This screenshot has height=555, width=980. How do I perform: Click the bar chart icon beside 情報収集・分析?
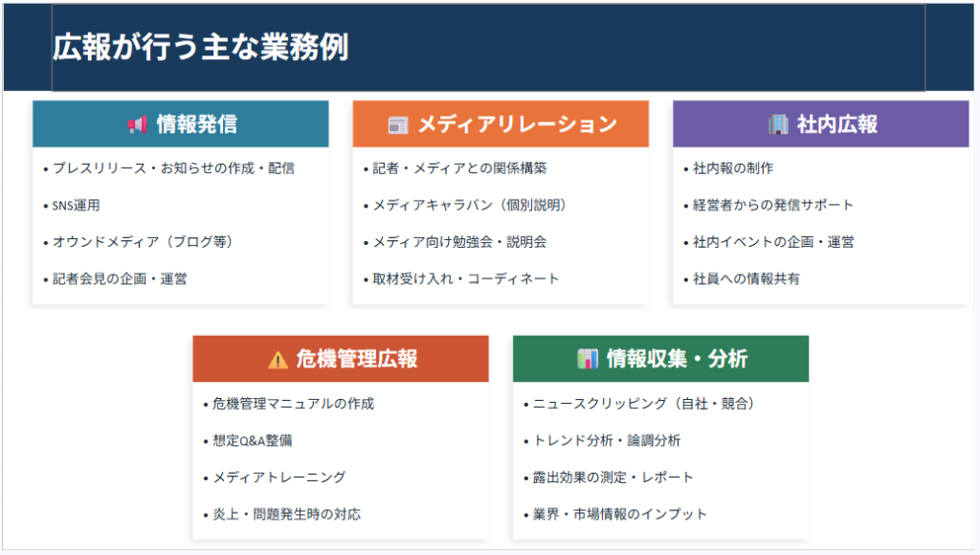(587, 359)
